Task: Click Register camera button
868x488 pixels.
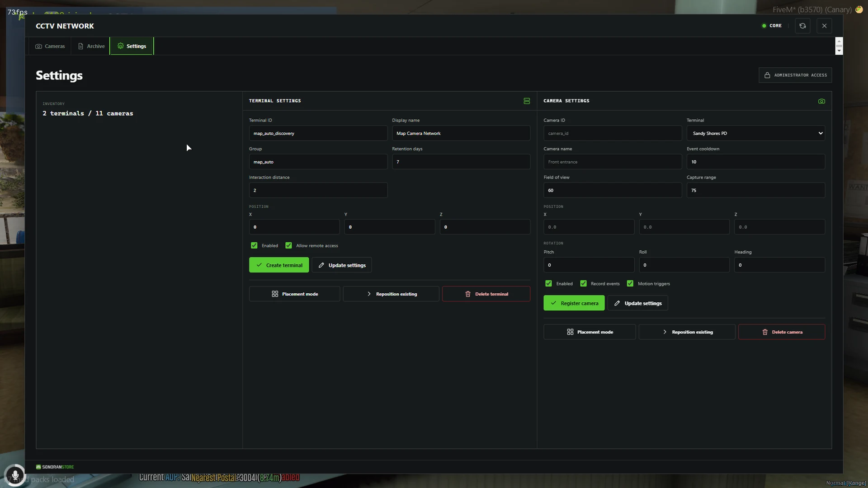Action: point(574,303)
